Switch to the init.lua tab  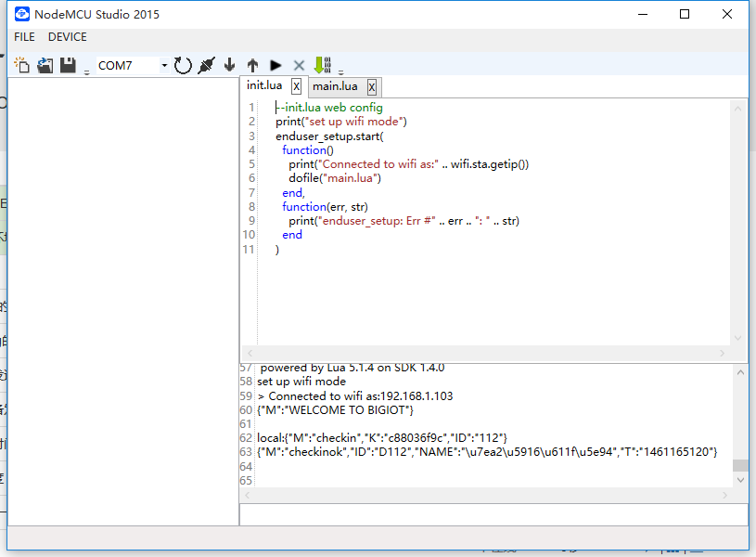264,86
